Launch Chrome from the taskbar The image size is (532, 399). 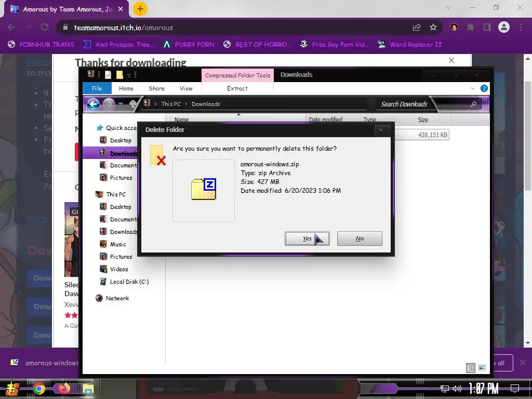click(x=39, y=389)
